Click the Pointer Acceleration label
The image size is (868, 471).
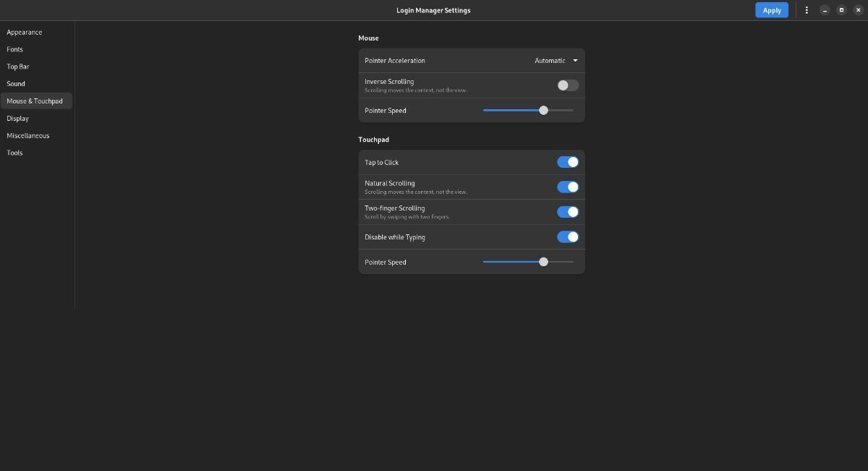click(x=395, y=61)
